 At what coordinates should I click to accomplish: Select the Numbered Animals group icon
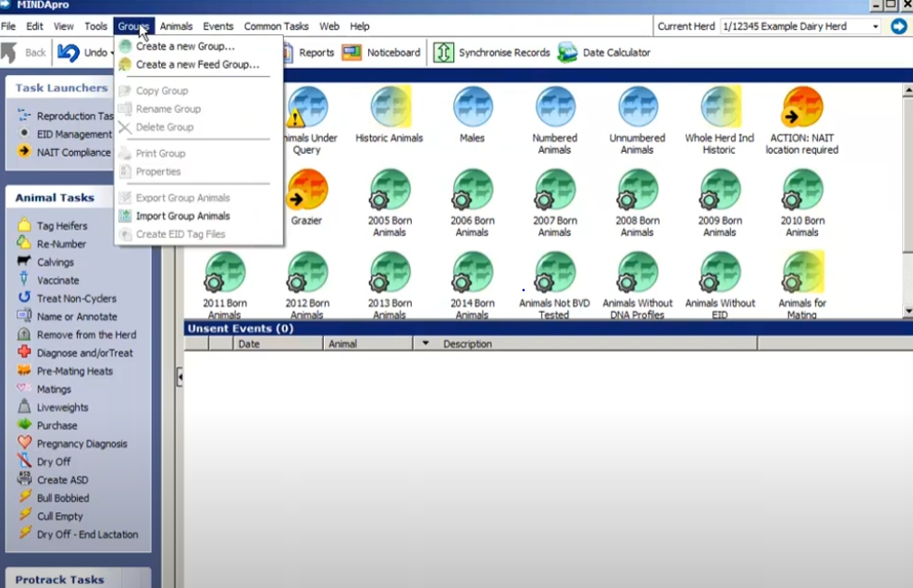coord(556,107)
